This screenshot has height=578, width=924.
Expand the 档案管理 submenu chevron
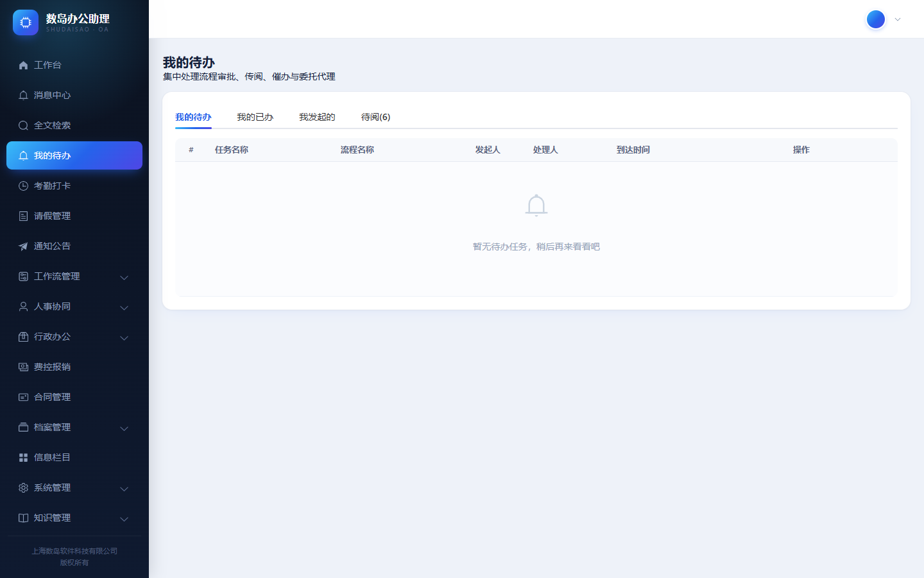(124, 428)
